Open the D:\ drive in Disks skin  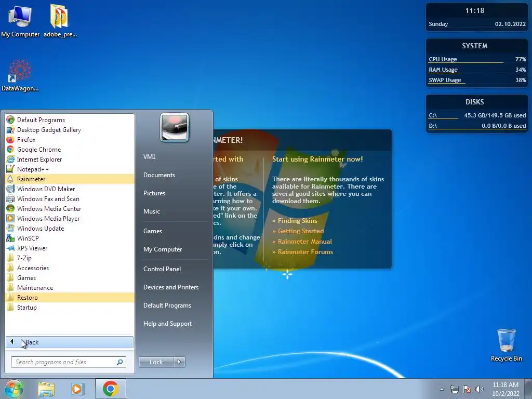pos(477,126)
